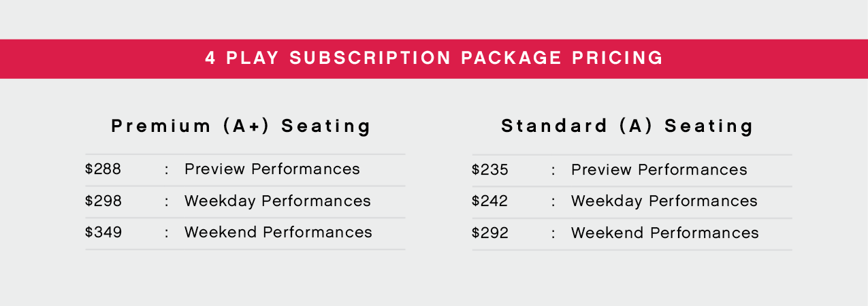Screen dimensions: 868x306
Task: Click the $349 premium weekend price
Action: tap(103, 232)
